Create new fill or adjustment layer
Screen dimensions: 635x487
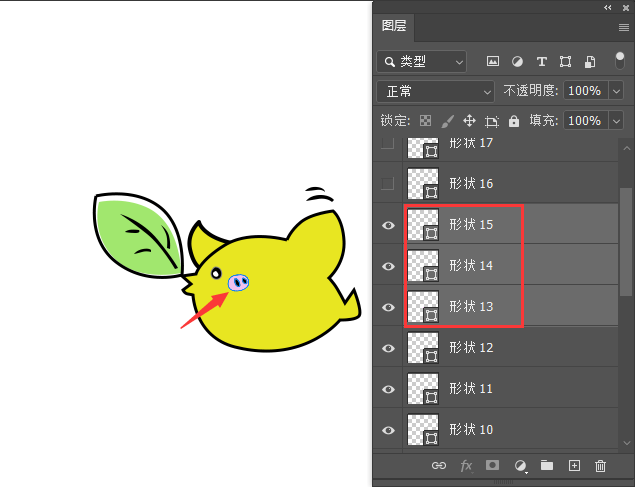coord(520,466)
